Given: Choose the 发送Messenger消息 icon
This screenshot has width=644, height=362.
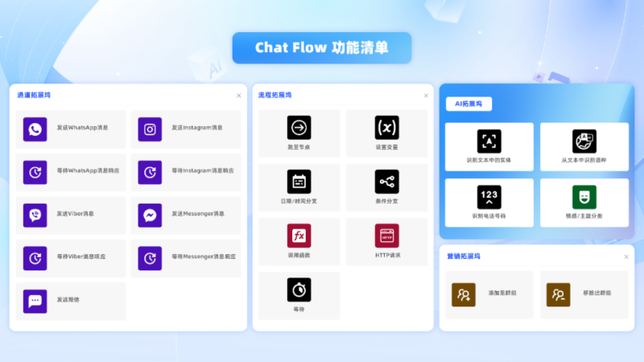Looking at the screenshot, I should [150, 215].
